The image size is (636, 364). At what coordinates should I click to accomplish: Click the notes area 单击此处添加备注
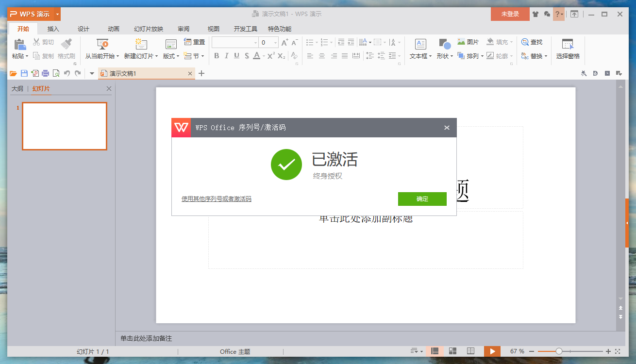(x=146, y=338)
